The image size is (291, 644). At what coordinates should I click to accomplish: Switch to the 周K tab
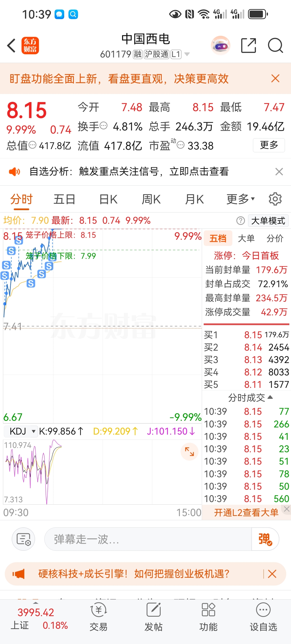click(x=151, y=199)
